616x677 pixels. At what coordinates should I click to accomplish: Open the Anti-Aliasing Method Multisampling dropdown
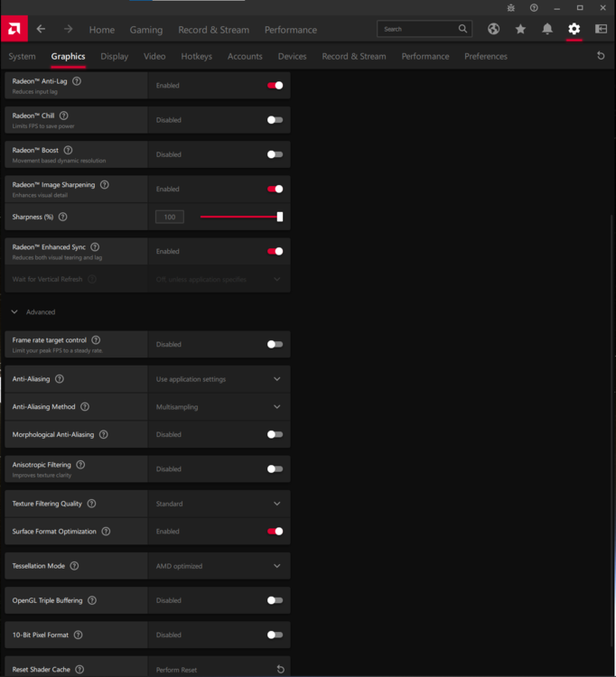[x=219, y=407]
